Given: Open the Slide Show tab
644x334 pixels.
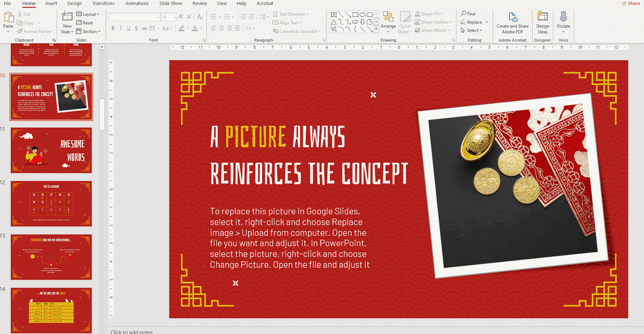Looking at the screenshot, I should (171, 4).
